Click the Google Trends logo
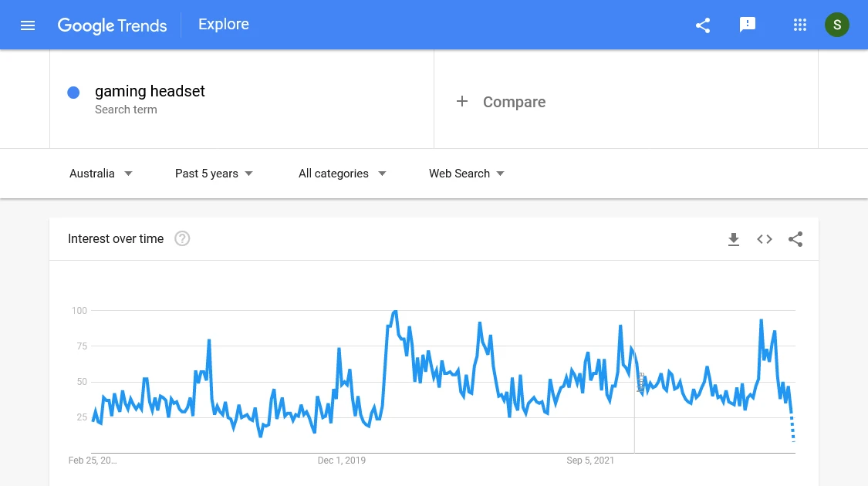 (x=113, y=25)
